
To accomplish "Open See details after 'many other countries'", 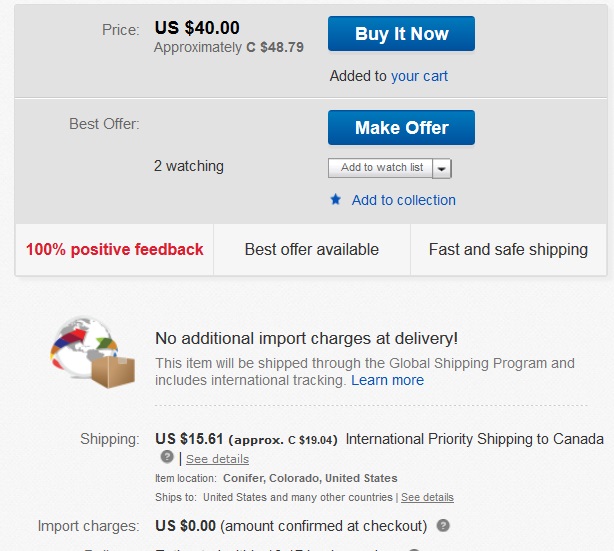I will pyautogui.click(x=427, y=497).
